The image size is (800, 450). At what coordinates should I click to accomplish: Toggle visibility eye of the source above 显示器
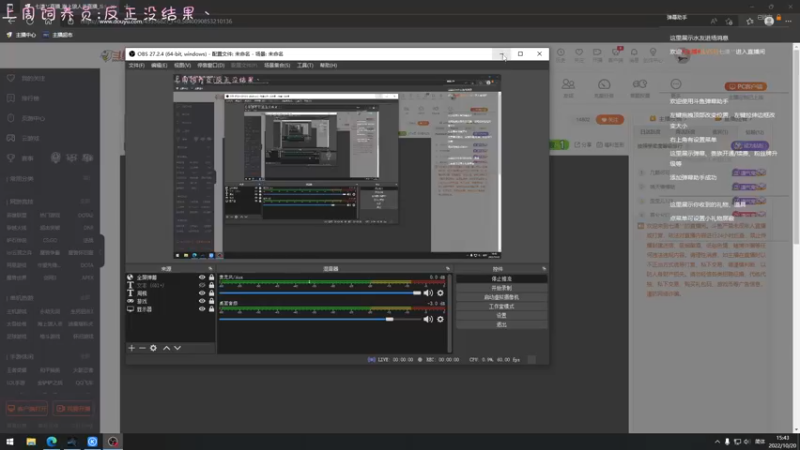[202, 302]
